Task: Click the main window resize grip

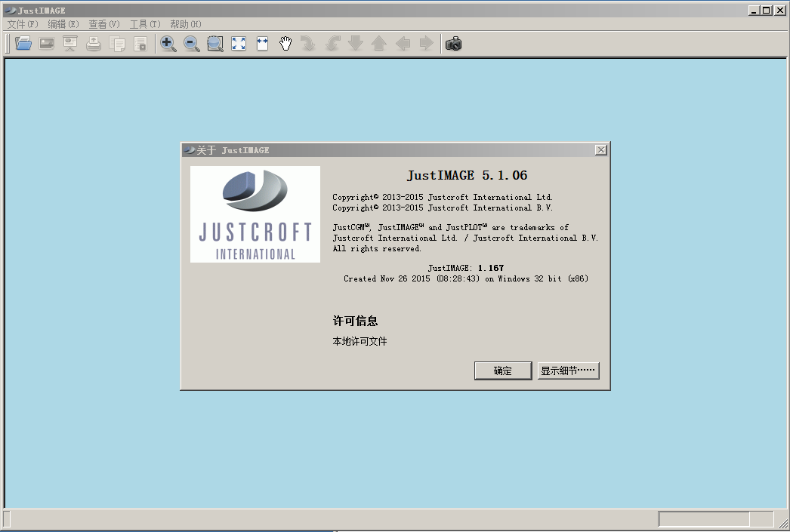Action: (783, 524)
